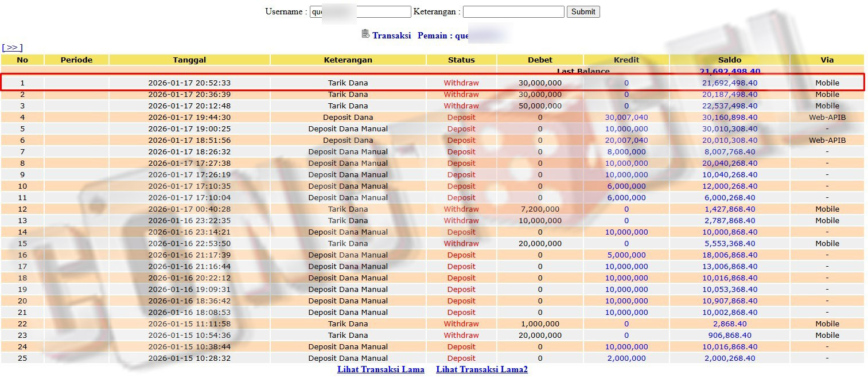The image size is (868, 382).
Task: Click the Periode column header
Action: tap(76, 60)
